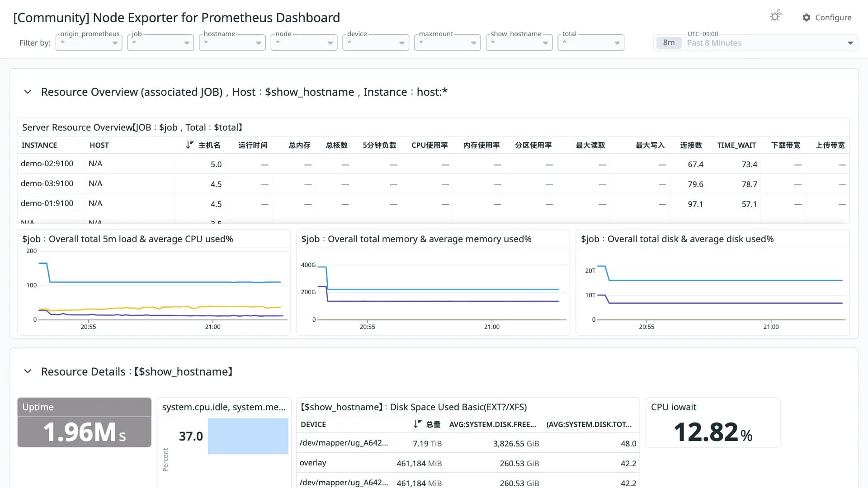This screenshot has height=488, width=868.
Task: Click the 67.4 connections cell value
Action: coord(695,164)
